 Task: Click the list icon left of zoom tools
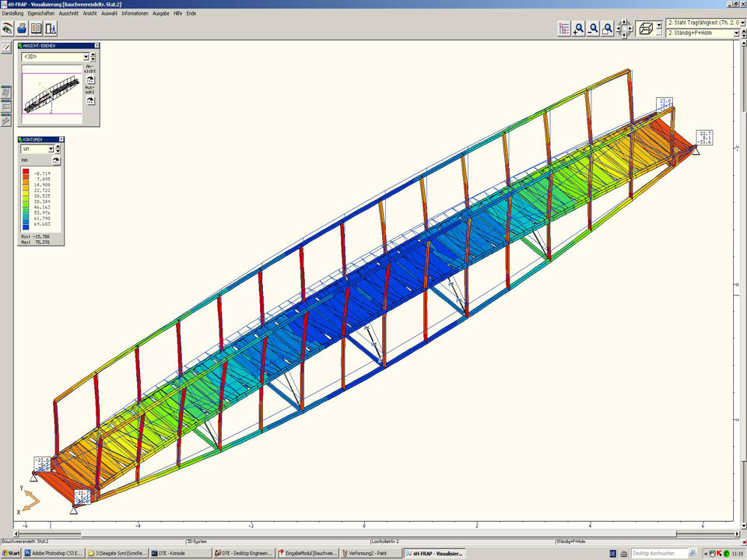564,29
